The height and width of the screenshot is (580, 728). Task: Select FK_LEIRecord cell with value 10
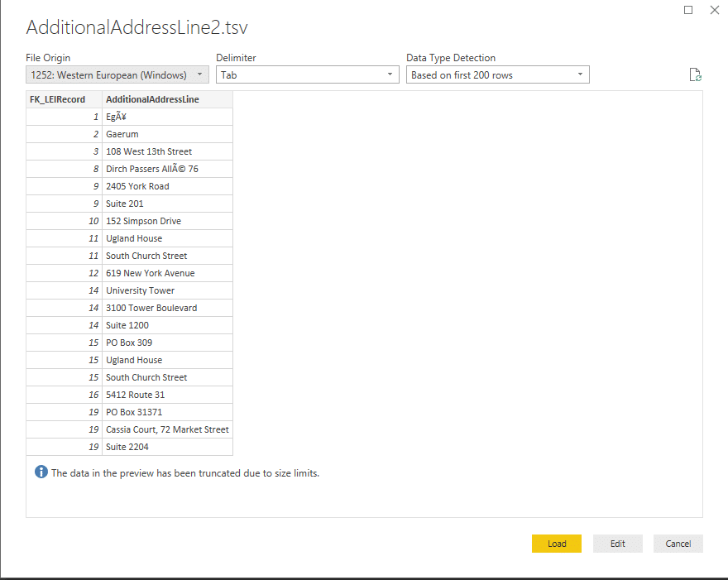click(x=64, y=221)
